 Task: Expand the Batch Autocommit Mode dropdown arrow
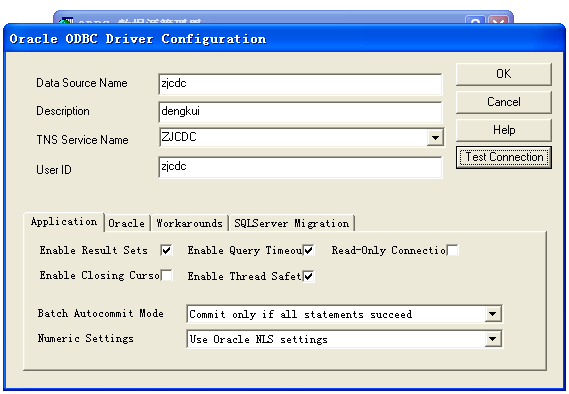pos(492,314)
